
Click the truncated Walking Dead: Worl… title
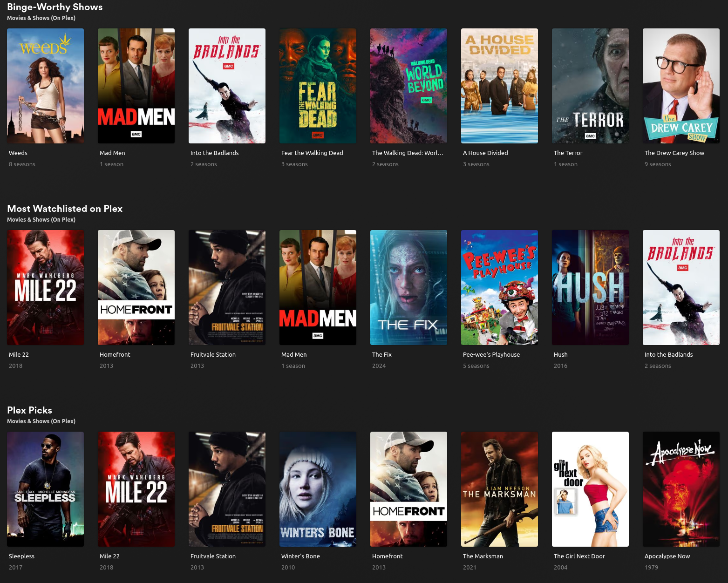(x=408, y=153)
